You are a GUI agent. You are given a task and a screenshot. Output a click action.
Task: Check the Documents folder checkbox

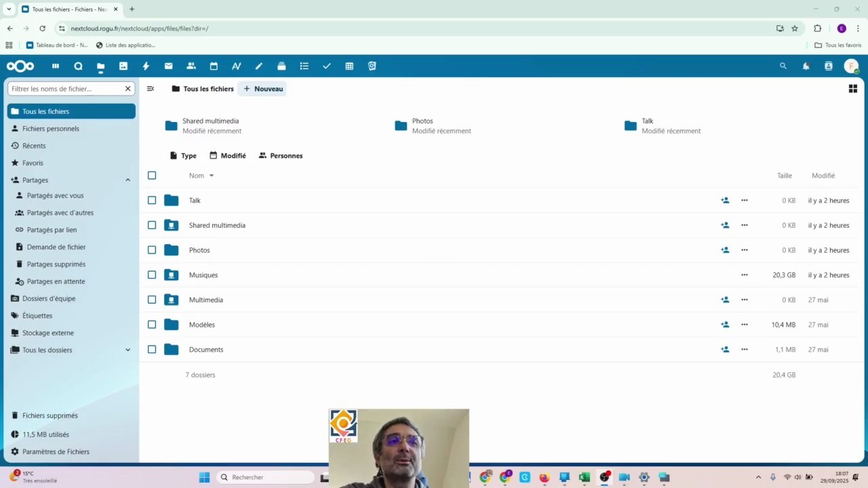[x=152, y=350]
